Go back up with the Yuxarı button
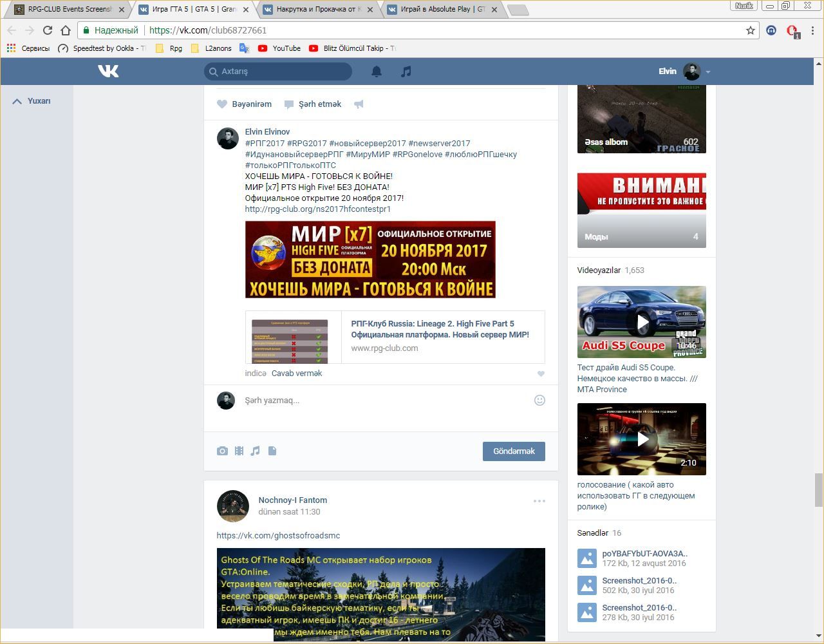This screenshot has height=644, width=824. click(32, 101)
